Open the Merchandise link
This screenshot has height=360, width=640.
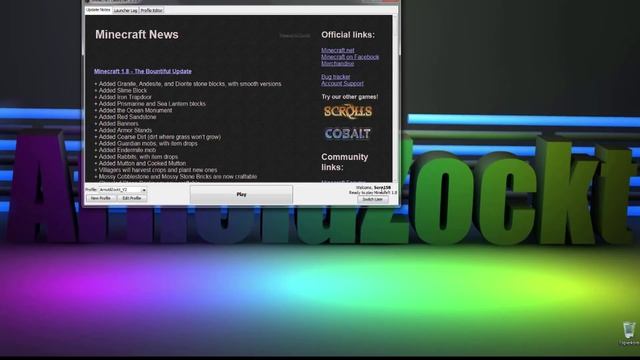(x=338, y=63)
